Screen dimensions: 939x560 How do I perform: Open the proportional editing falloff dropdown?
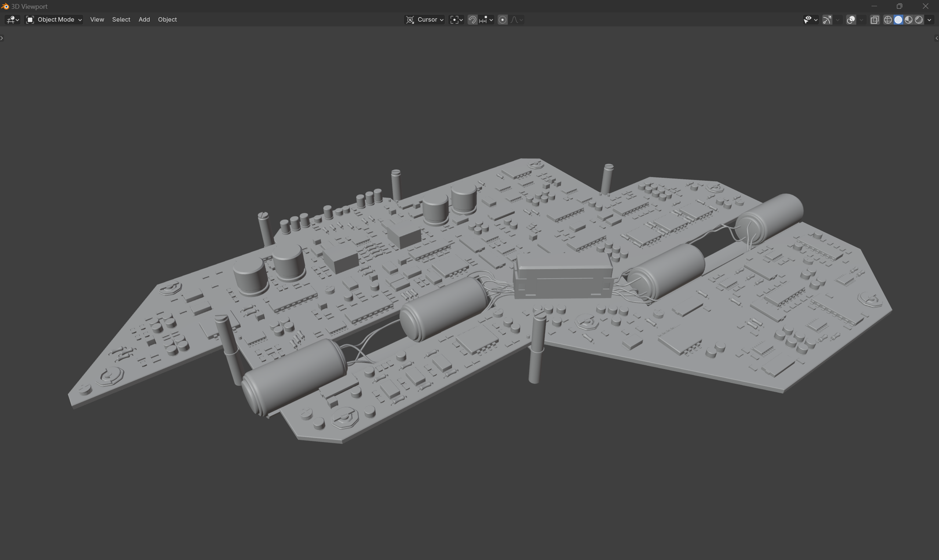[516, 20]
